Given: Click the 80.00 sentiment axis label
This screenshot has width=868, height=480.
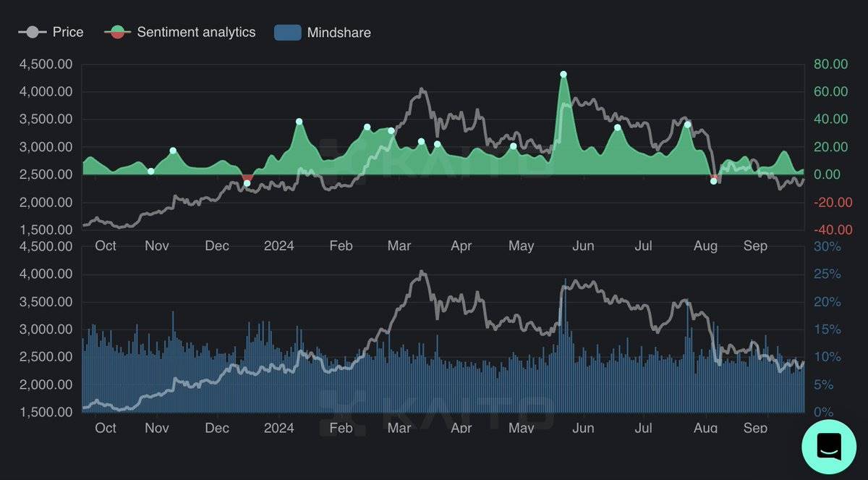Looking at the screenshot, I should click(x=830, y=64).
